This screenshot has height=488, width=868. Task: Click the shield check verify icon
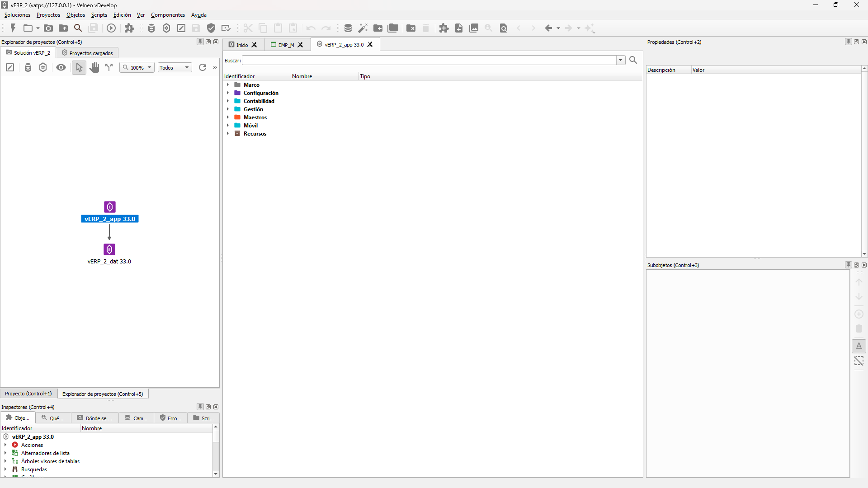pyautogui.click(x=211, y=28)
